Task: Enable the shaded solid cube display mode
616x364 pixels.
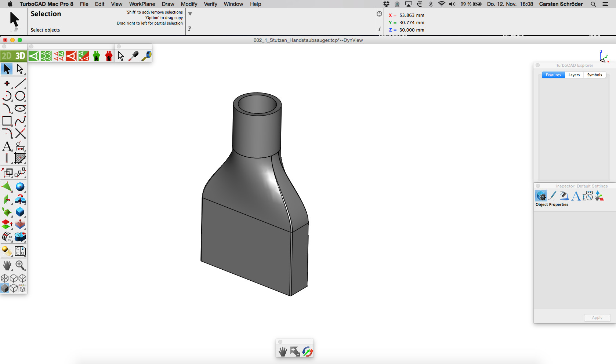Action: [5, 288]
